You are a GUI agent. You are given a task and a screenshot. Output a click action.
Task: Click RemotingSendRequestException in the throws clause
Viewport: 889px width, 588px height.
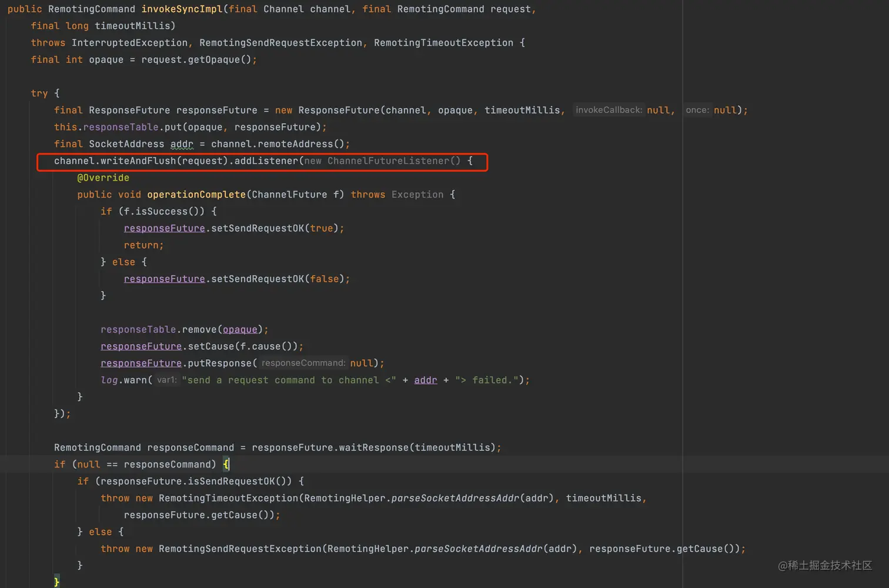280,42
